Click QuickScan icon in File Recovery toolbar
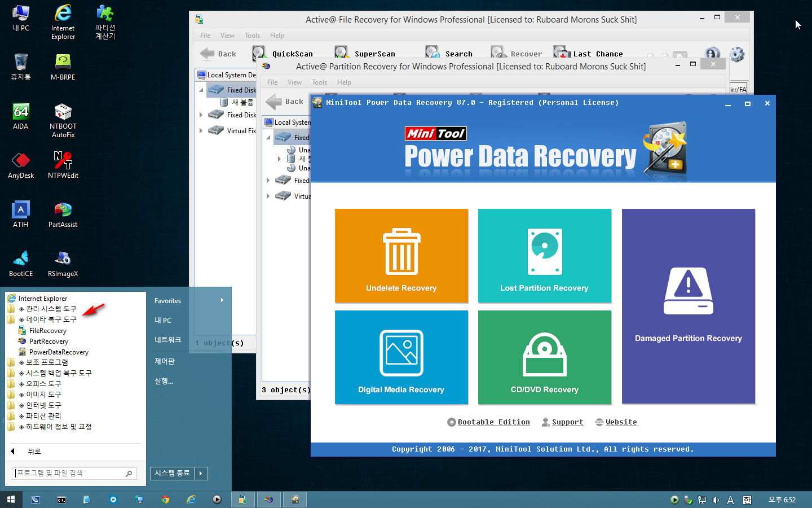Viewport: 812px width, 508px height. coord(259,53)
